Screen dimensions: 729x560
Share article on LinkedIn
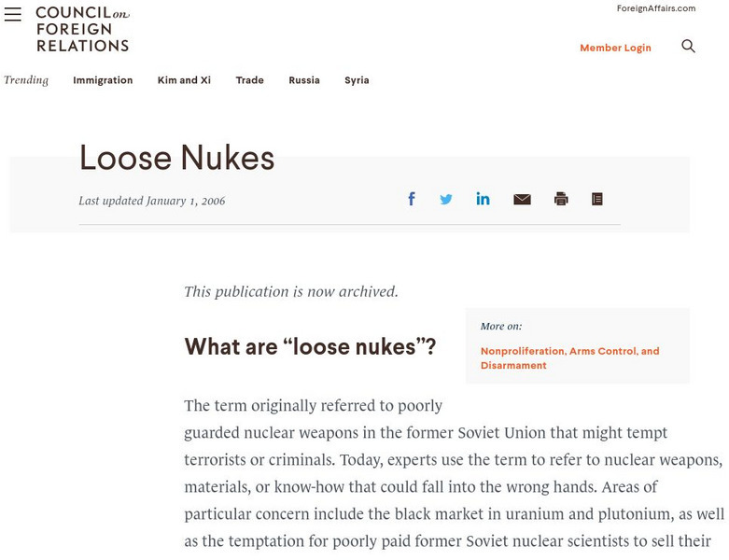pos(483,199)
